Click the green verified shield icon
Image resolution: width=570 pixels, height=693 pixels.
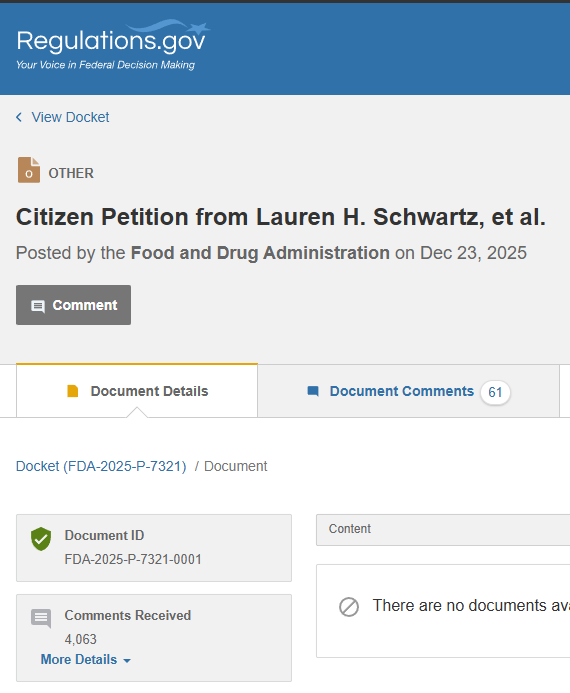tap(41, 539)
